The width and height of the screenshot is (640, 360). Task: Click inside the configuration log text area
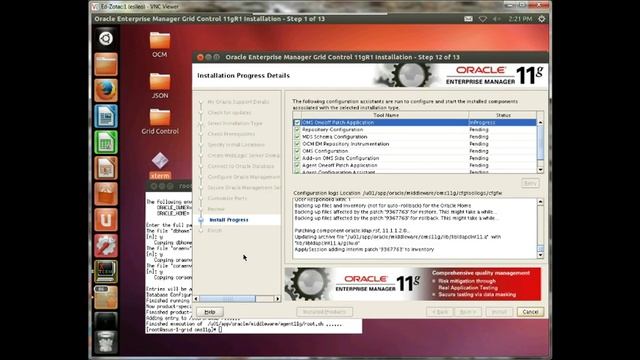415,229
